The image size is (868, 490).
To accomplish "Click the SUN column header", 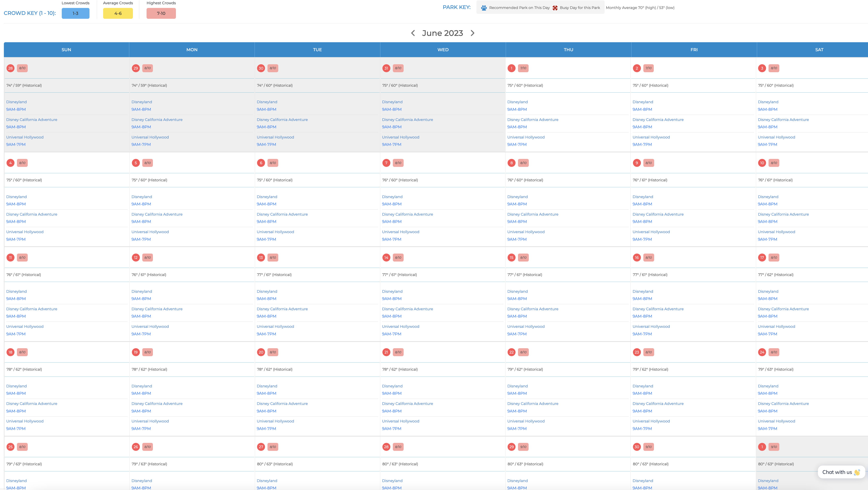I will [66, 50].
